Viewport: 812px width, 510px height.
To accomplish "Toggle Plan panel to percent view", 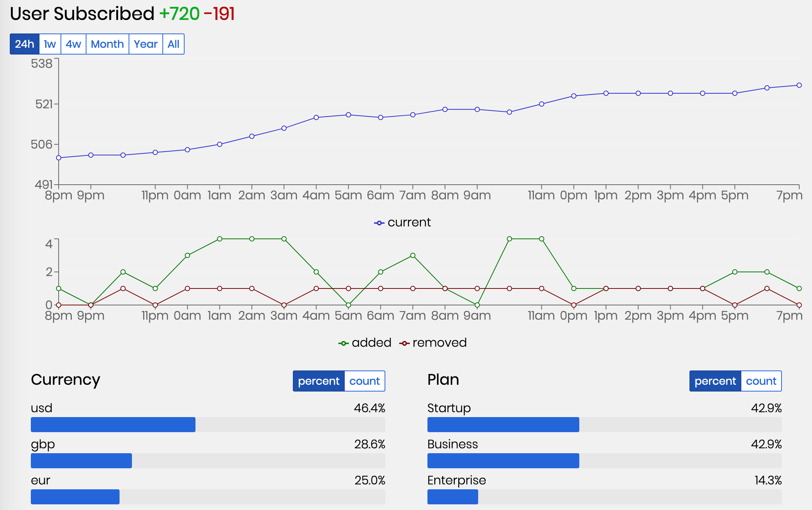I will click(715, 381).
